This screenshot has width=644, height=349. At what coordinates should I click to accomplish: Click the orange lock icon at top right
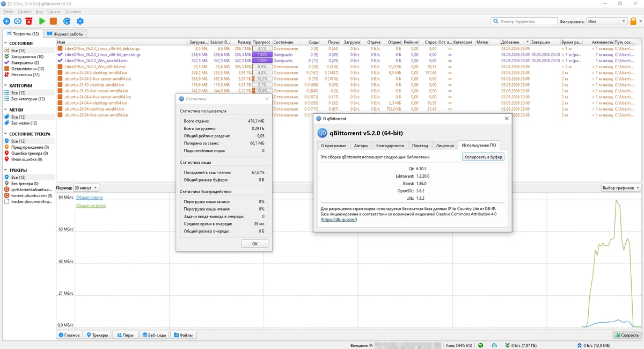[633, 21]
